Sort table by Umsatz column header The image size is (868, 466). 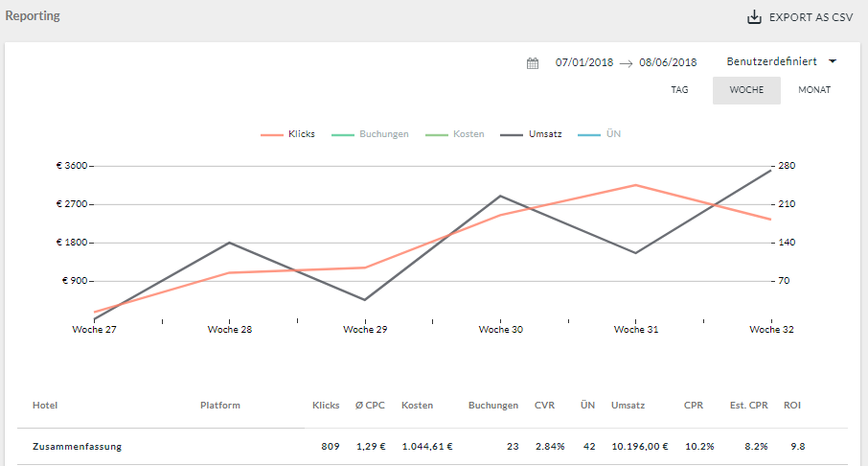(x=628, y=406)
